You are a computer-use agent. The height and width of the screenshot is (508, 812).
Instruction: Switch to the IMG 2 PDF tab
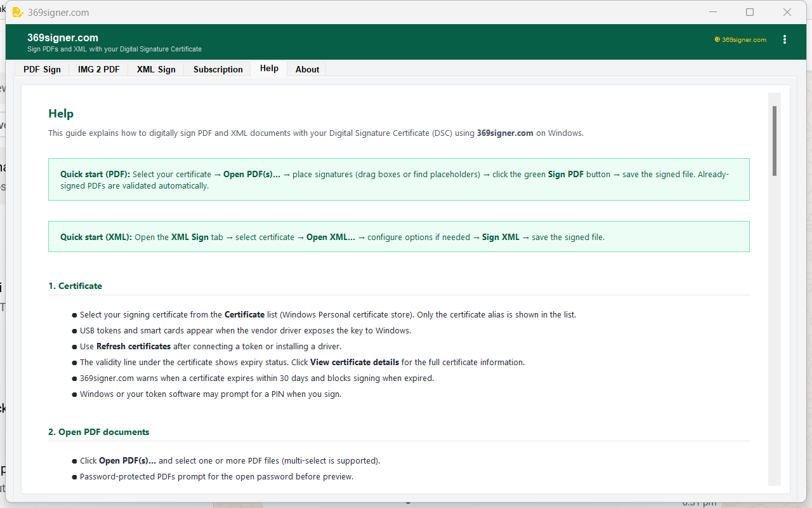(x=98, y=69)
